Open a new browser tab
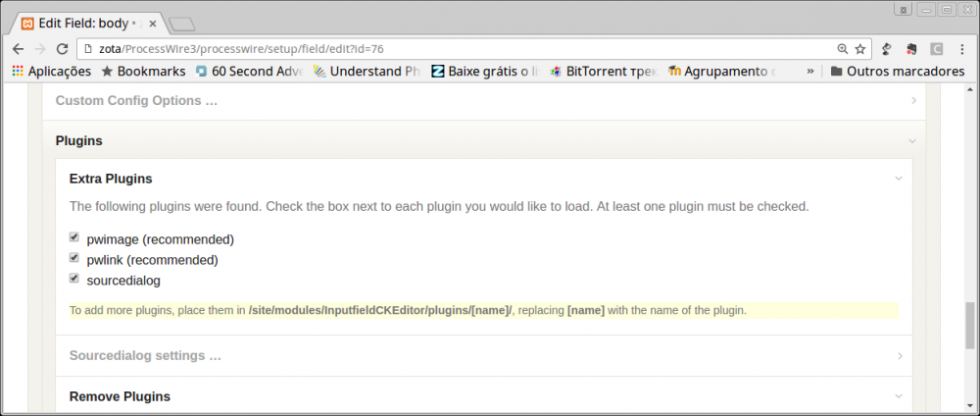The height and width of the screenshot is (416, 980). coord(182,25)
